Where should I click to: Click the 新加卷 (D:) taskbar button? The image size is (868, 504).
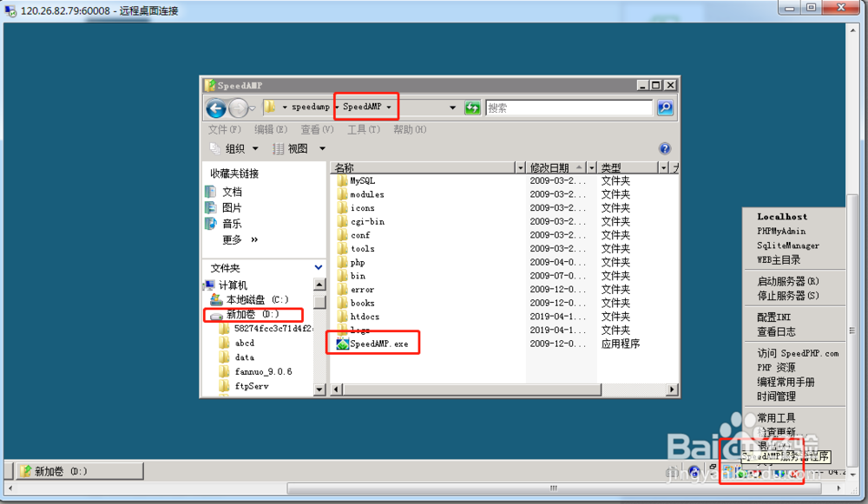79,471
